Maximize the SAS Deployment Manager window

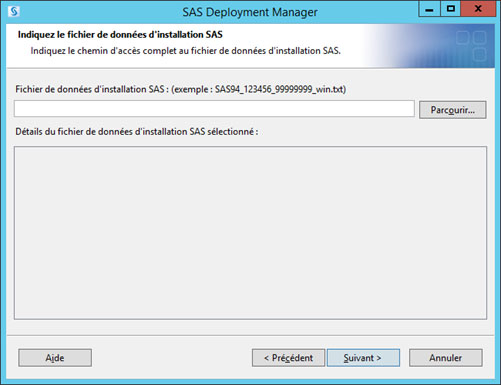pos(451,9)
